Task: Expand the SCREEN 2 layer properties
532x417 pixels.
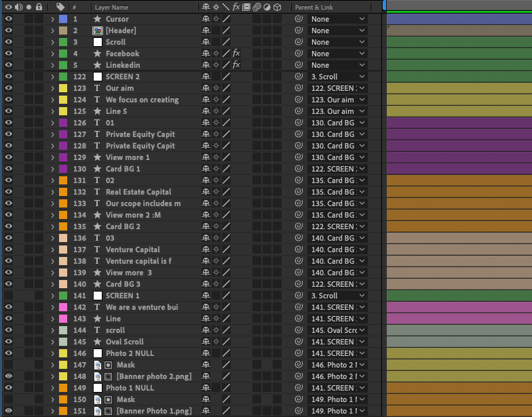Action: [x=52, y=77]
